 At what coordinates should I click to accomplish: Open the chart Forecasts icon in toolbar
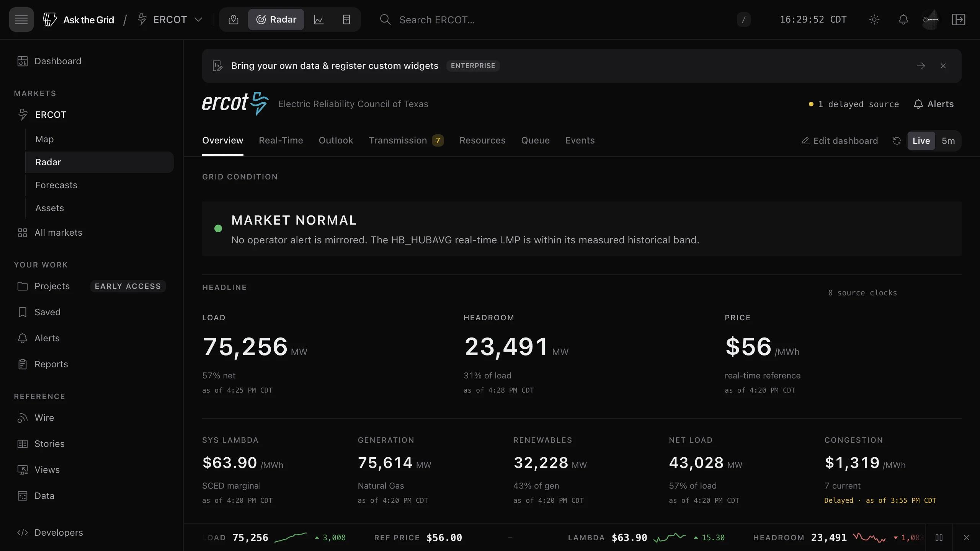click(318, 20)
